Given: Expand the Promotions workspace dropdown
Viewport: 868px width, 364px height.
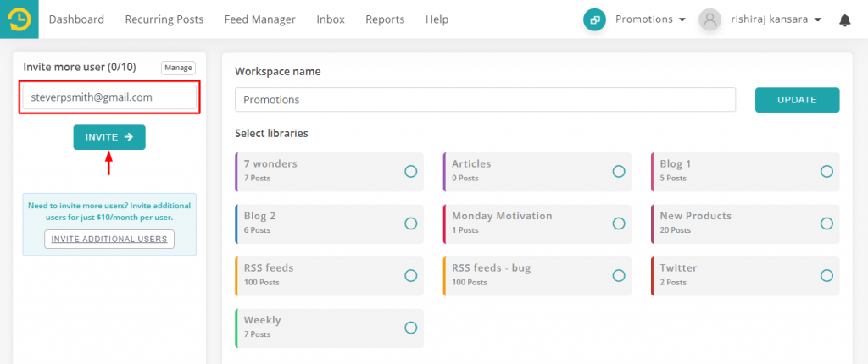Looking at the screenshot, I should (x=650, y=19).
